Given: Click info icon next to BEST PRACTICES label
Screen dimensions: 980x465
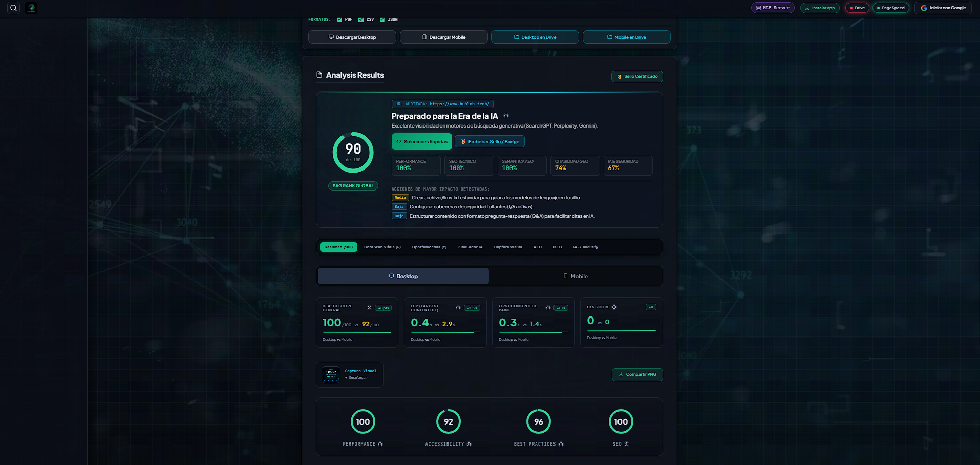Looking at the screenshot, I should 561,445.
